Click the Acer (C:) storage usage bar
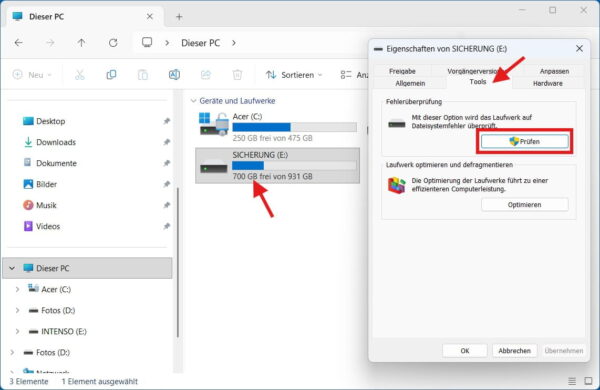Viewport: 600px width, 390px height. click(295, 127)
